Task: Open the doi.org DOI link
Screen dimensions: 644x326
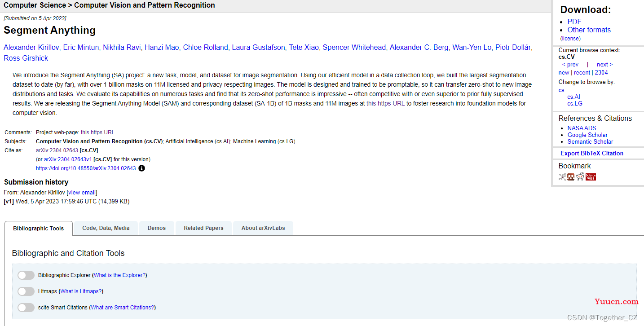Action: click(x=86, y=168)
